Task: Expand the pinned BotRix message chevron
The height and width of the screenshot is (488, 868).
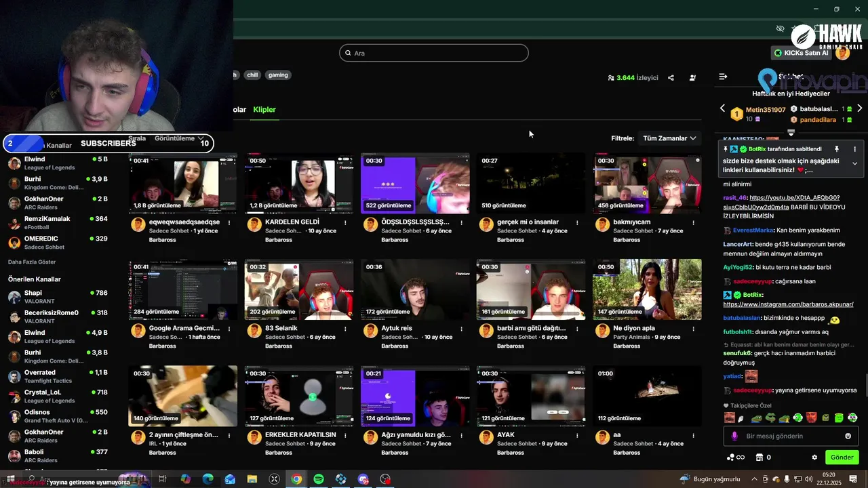Action: 854,163
